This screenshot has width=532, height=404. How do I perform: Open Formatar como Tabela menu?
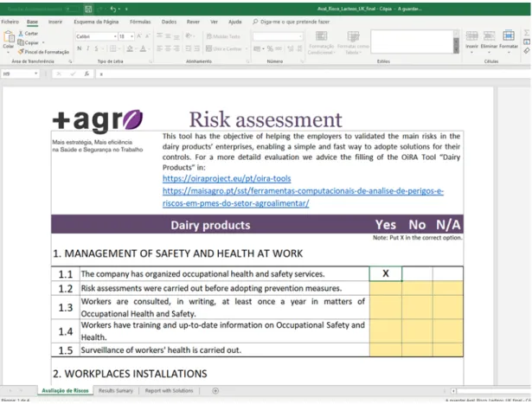pos(353,42)
